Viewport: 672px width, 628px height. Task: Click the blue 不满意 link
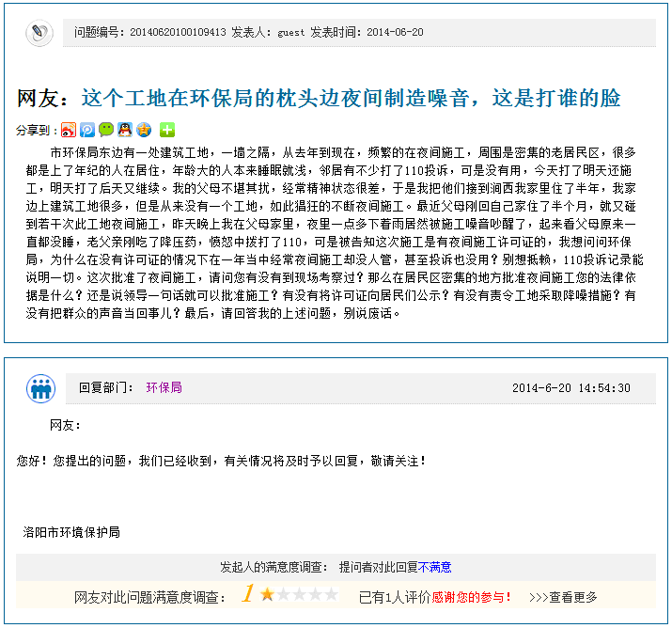[x=434, y=567]
